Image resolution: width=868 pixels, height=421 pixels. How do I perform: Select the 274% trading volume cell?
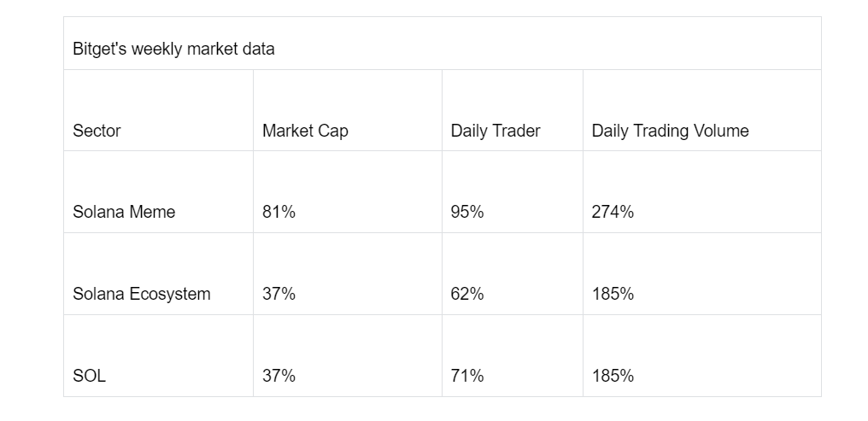pyautogui.click(x=613, y=212)
